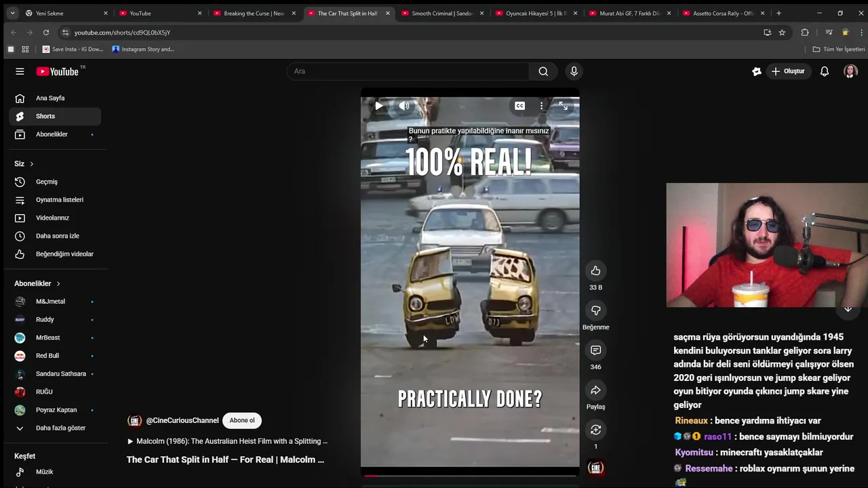Open Instagram Story bookmark
Viewport: 868px width, 488px height.
click(143, 49)
